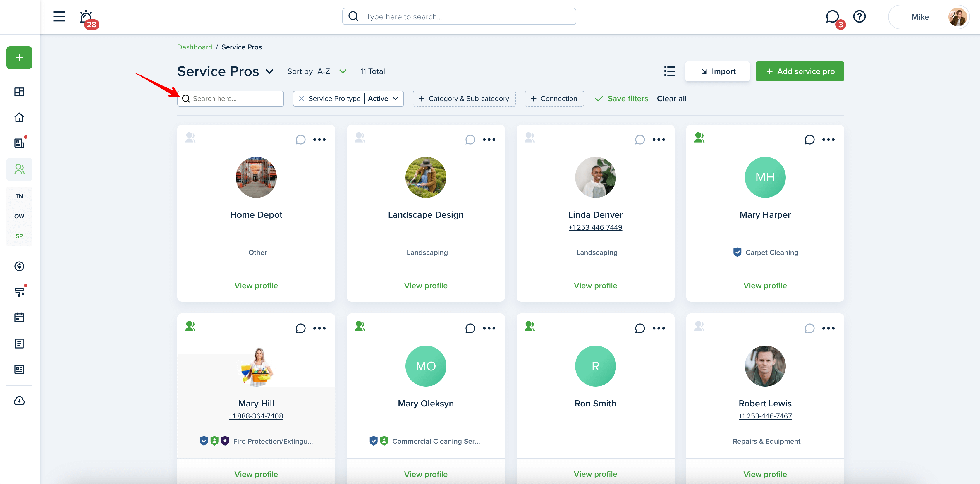980x484 pixels.
Task: View profile of Home Depot
Action: point(256,285)
